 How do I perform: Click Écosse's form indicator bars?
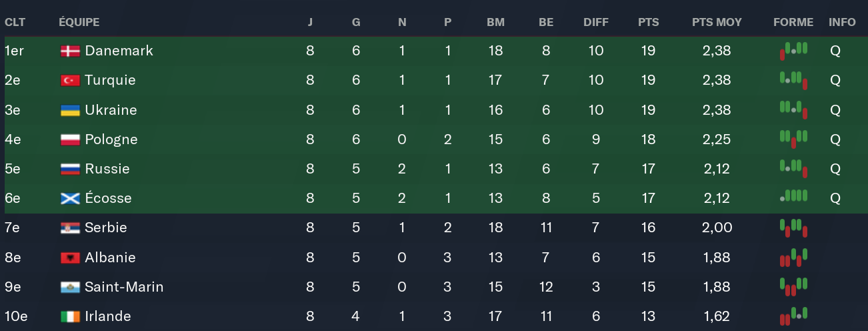(793, 197)
